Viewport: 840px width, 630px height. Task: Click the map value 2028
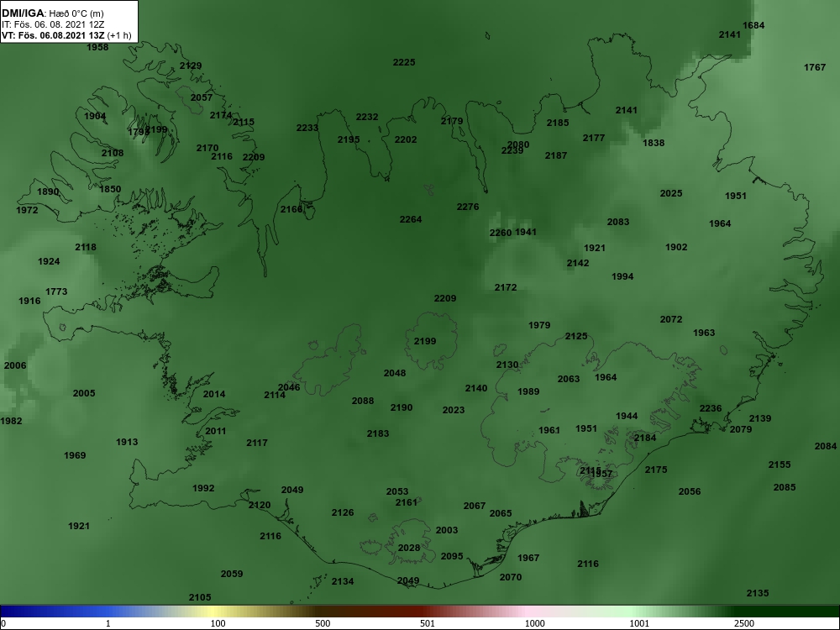click(x=409, y=548)
